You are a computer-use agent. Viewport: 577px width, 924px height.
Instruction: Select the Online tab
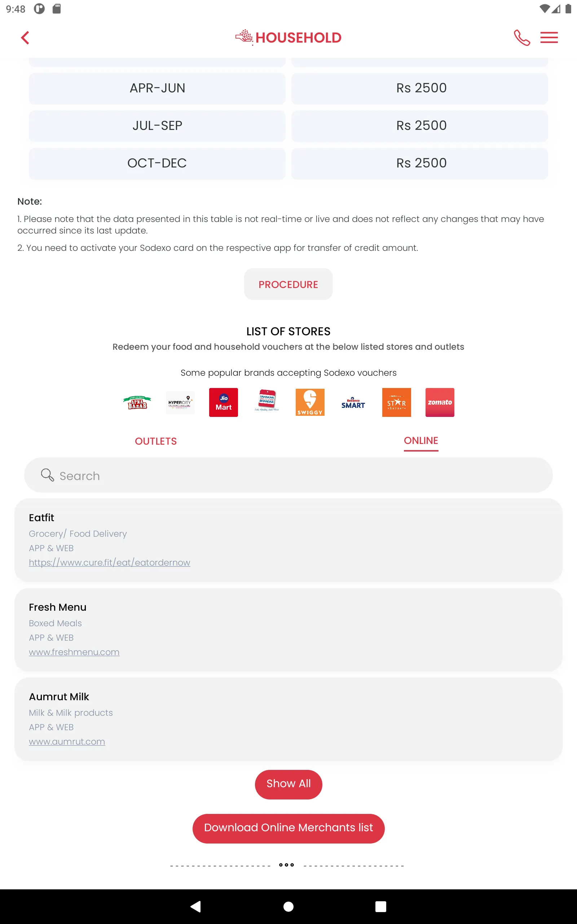pos(421,441)
